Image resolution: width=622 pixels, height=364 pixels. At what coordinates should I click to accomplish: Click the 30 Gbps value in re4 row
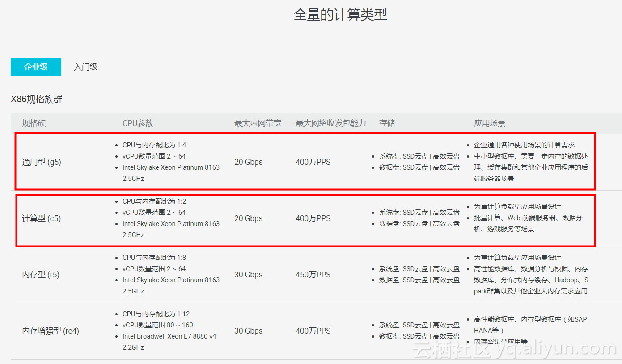pos(249,331)
